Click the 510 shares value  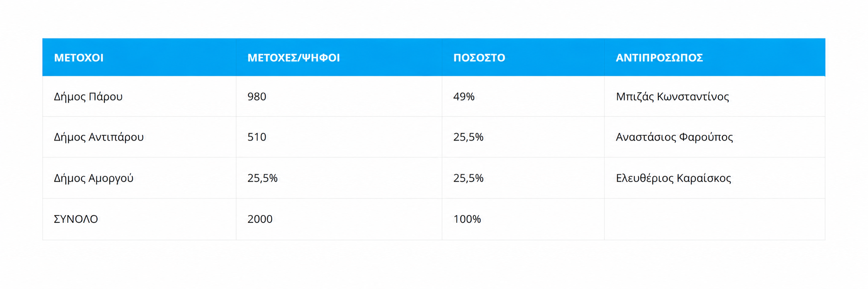(257, 137)
